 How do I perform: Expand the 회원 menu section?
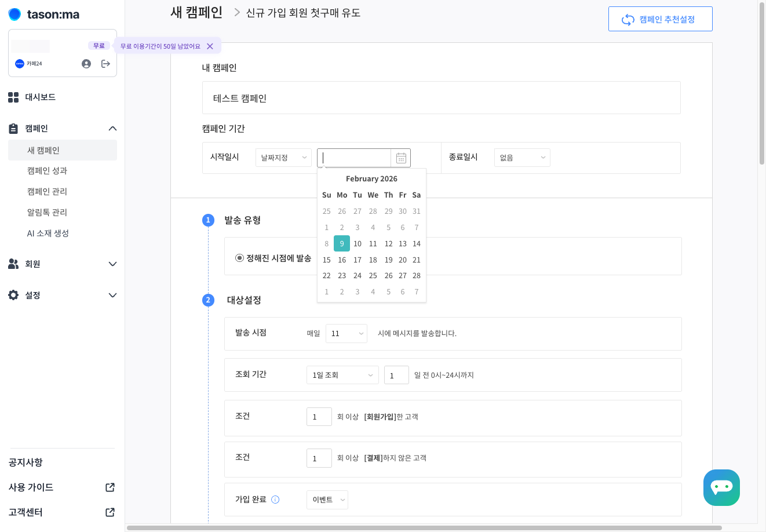112,264
